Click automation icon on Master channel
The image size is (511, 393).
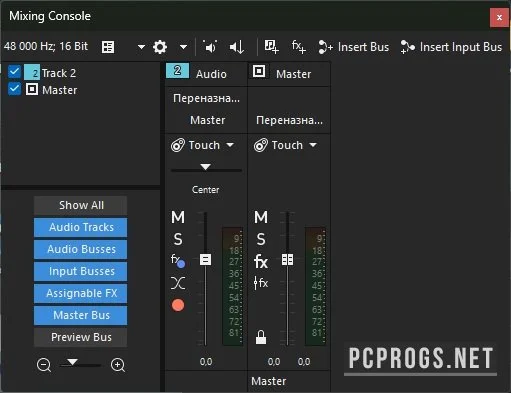(261, 145)
